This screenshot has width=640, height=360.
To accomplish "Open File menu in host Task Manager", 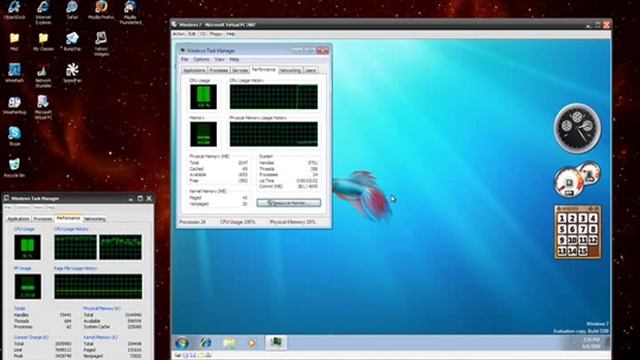I will [9, 208].
